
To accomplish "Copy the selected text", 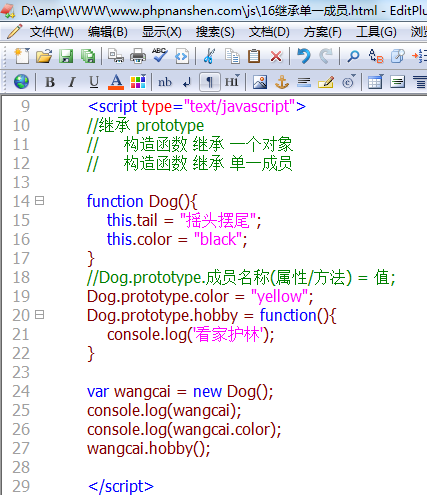I will [232, 56].
